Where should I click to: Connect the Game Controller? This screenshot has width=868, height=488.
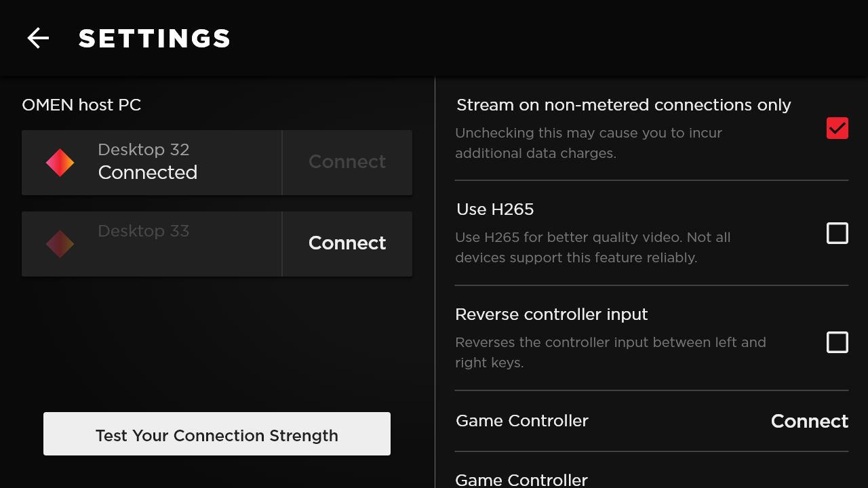pos(810,421)
